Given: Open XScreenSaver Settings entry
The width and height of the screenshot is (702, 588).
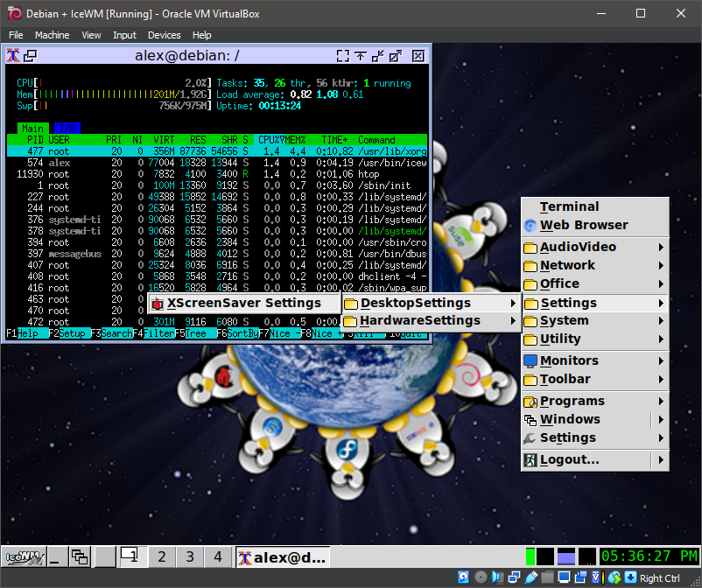Looking at the screenshot, I should pyautogui.click(x=243, y=303).
